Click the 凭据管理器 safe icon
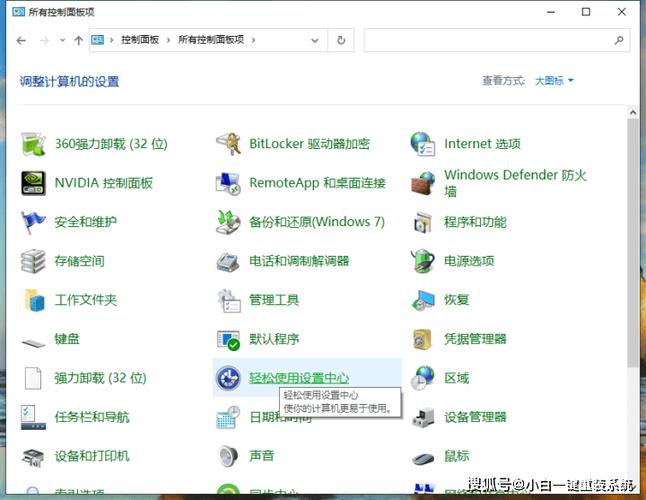646x500 pixels. click(423, 339)
